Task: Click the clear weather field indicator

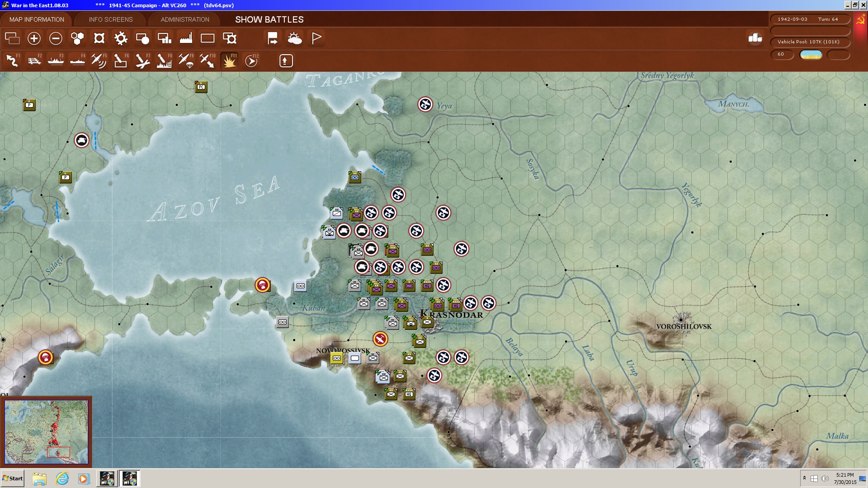Action: (x=811, y=55)
